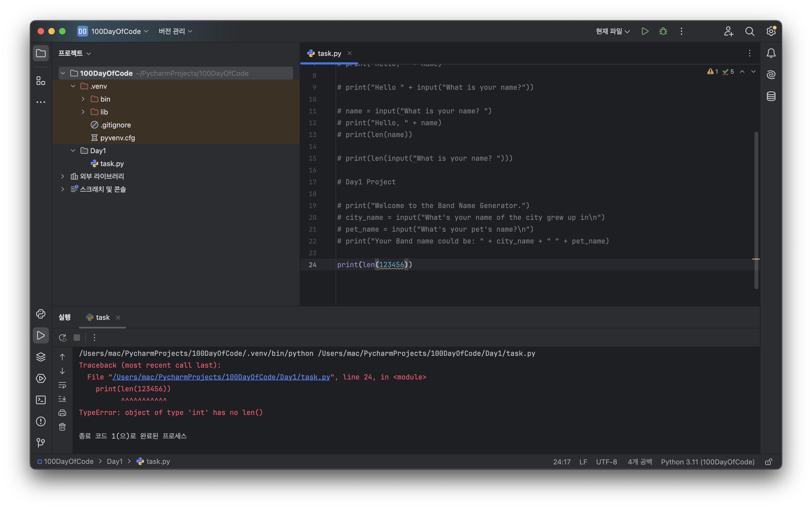This screenshot has width=812, height=509.
Task: Toggle scroll-to-end in the run console
Action: point(62,399)
